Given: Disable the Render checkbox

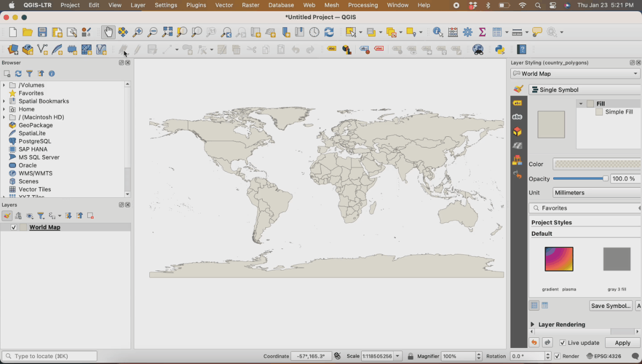Looking at the screenshot, I should pyautogui.click(x=557, y=355).
